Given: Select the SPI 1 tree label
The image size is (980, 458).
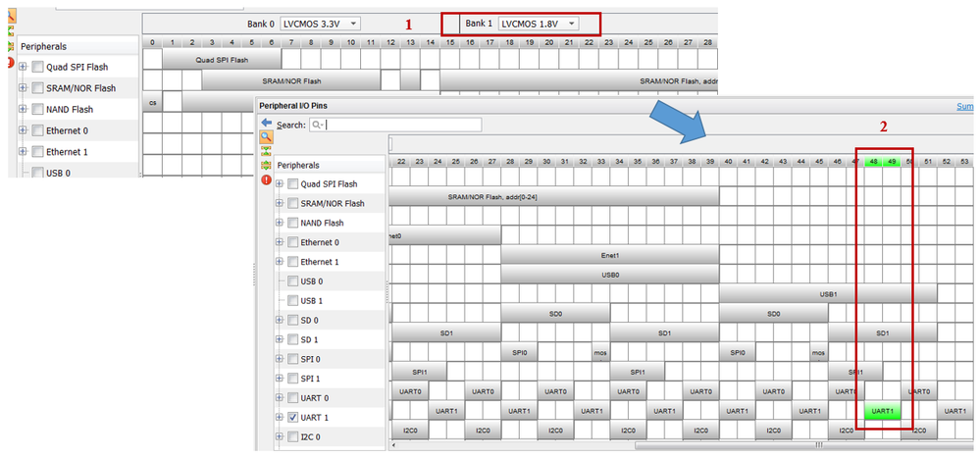Looking at the screenshot, I should [x=311, y=379].
